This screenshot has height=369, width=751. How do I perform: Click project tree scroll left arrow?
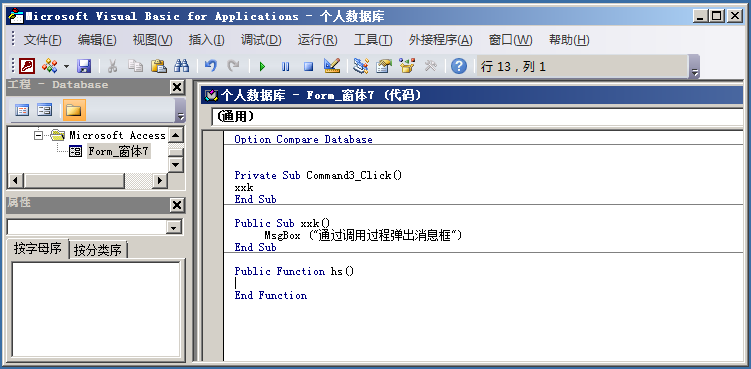coord(16,181)
